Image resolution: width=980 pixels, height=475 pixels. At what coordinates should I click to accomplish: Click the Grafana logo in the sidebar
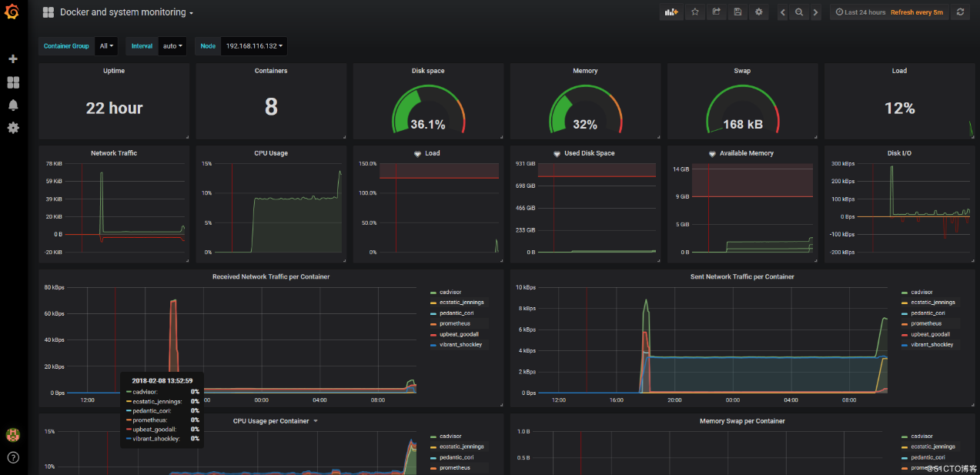coord(12,13)
